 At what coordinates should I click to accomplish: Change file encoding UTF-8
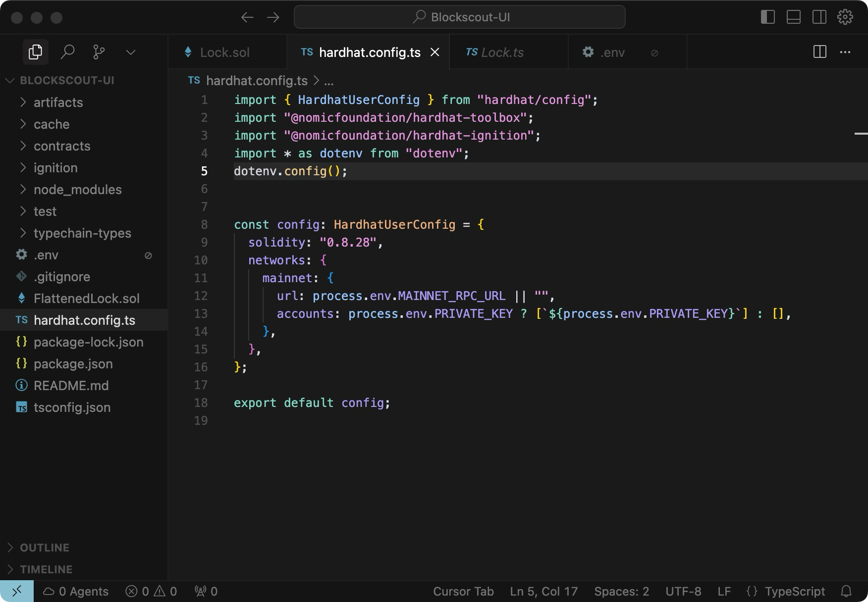point(683,591)
